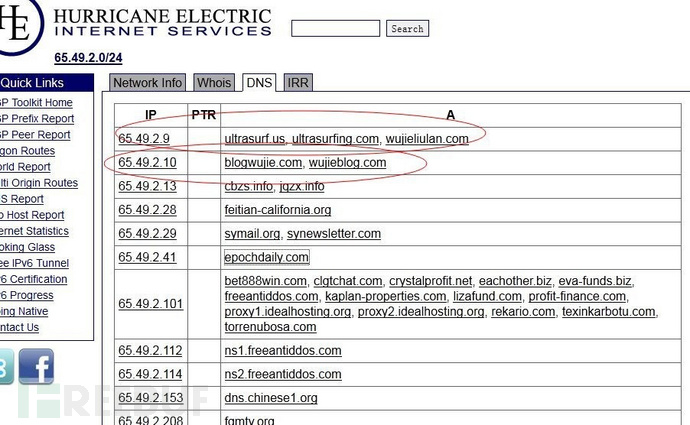This screenshot has width=690, height=425.
Task: Open the 65.49.2.0/24 prefix link
Action: tap(88, 58)
